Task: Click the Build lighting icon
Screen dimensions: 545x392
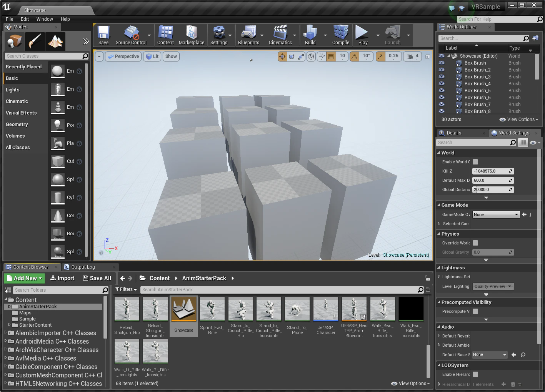Action: tap(310, 35)
